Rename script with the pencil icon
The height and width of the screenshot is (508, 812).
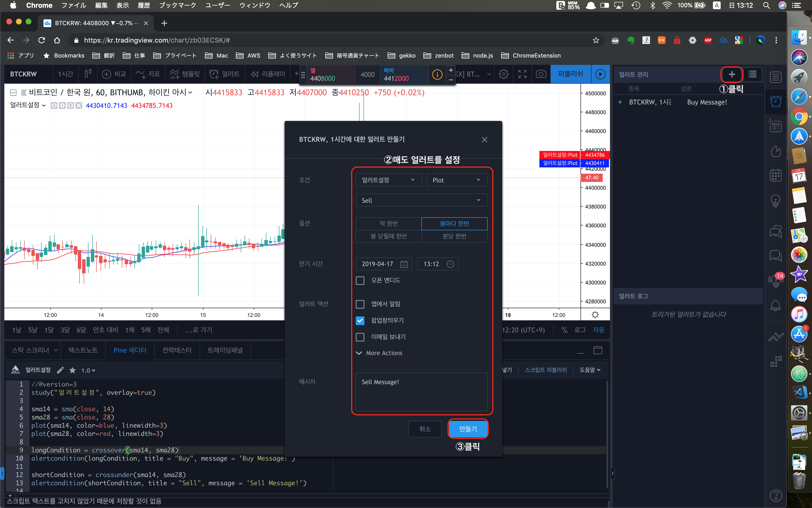click(60, 370)
